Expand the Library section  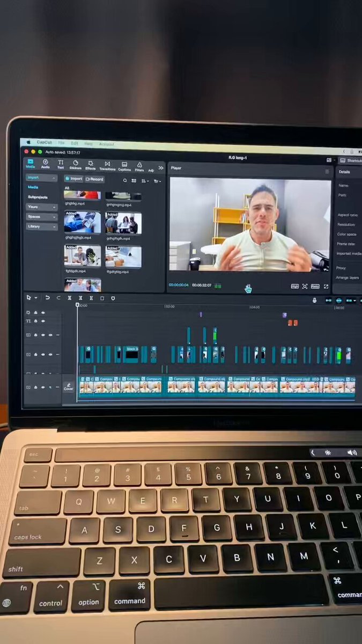click(42, 226)
